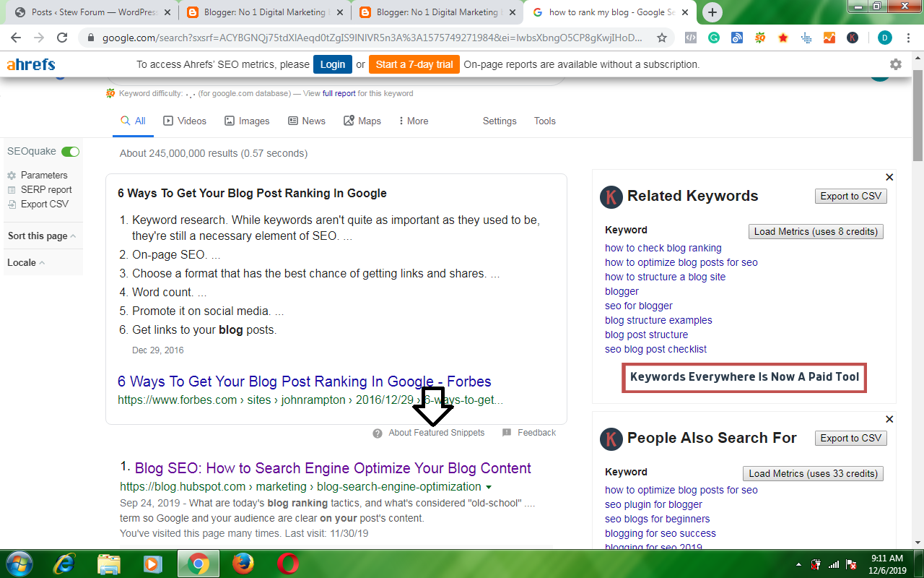Switch to the Maps search tab
Viewport: 924px width, 578px height.
tap(362, 121)
